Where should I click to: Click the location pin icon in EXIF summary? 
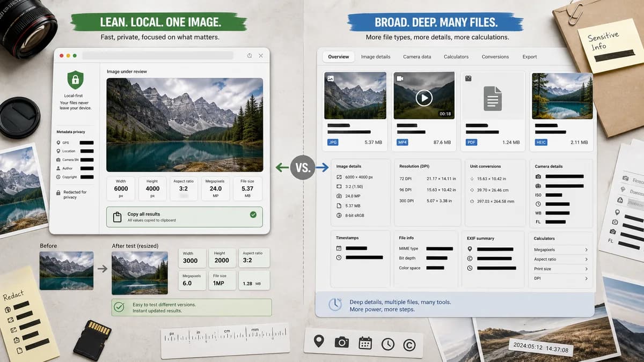click(470, 249)
